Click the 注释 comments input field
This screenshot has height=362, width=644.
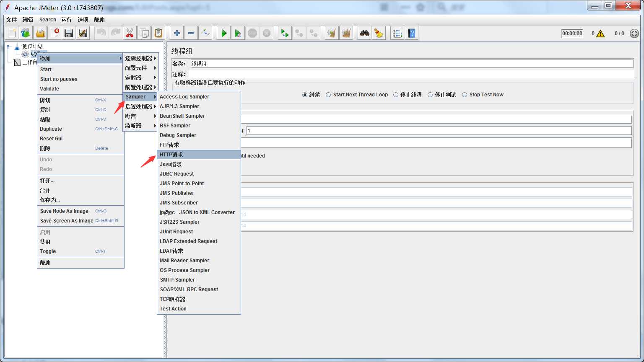tap(411, 74)
